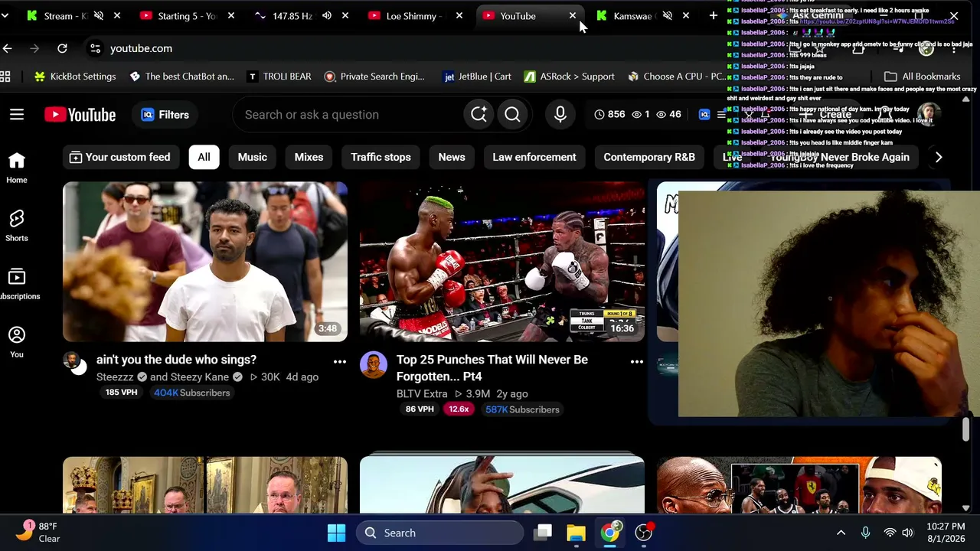980x551 pixels.
Task: Click the search box placeholder text
Action: point(312,115)
